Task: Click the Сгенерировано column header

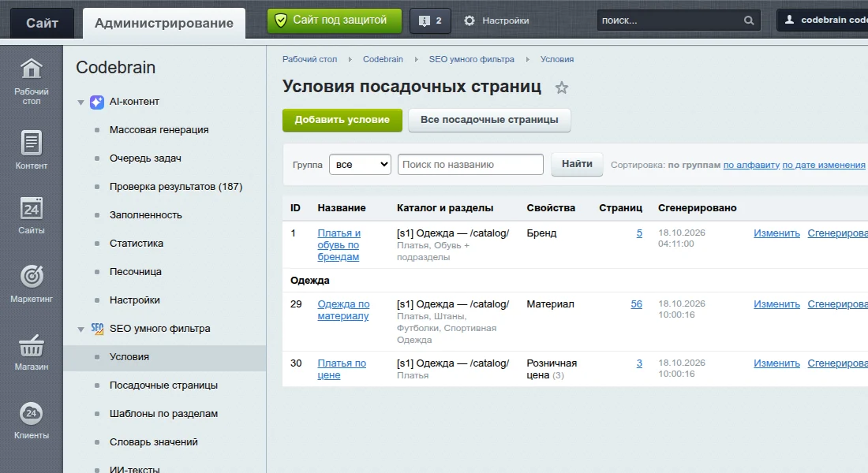Action: coord(697,208)
